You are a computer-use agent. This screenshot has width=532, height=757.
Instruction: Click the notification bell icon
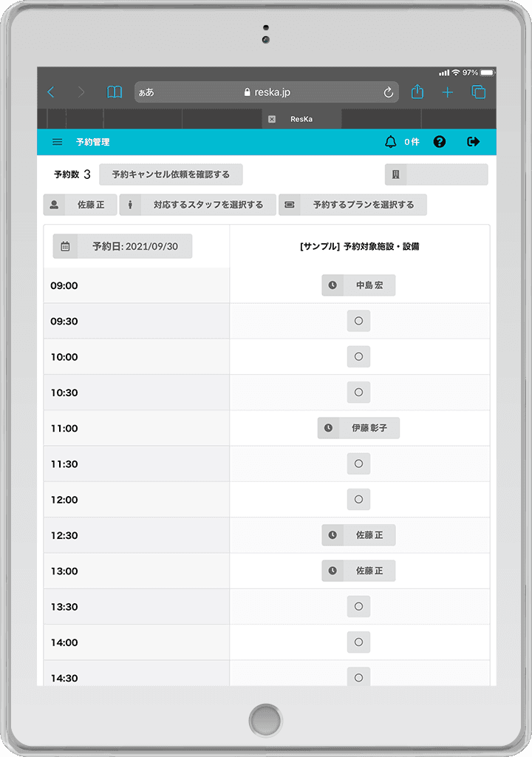[x=391, y=142]
